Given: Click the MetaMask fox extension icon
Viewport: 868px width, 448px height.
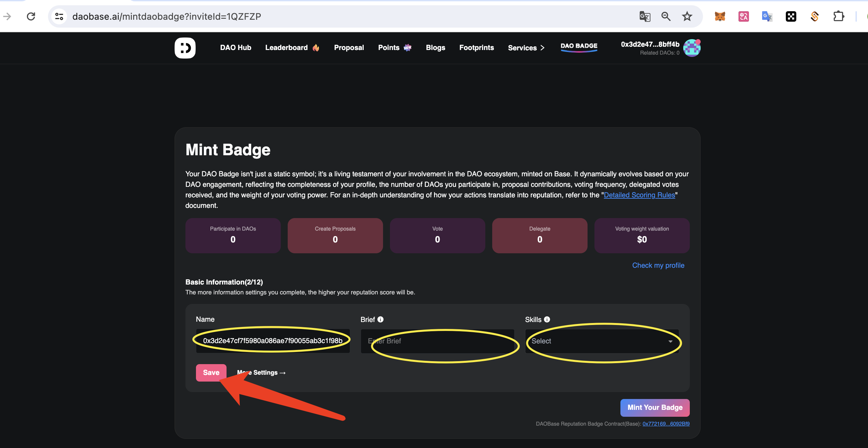Looking at the screenshot, I should 720,16.
